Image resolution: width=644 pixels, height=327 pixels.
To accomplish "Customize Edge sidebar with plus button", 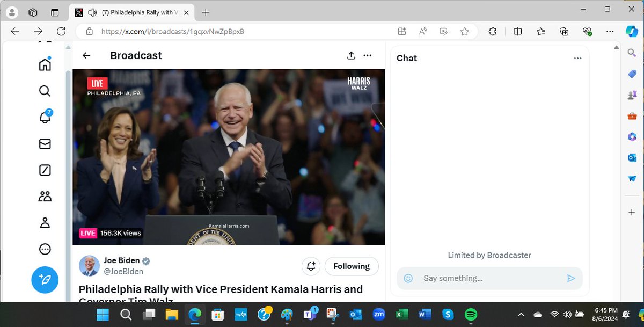I will 632,212.
